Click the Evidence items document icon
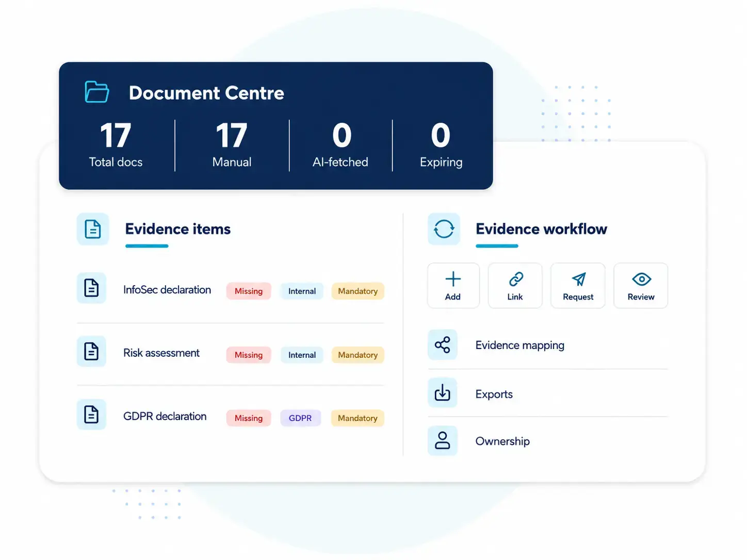Viewport: 747px width, 560px height. click(93, 229)
